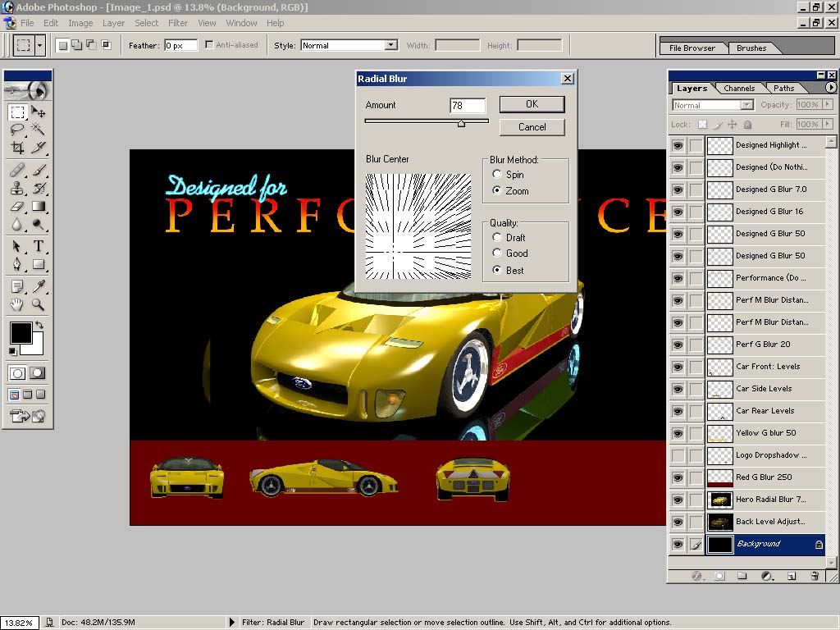The image size is (840, 630).
Task: Open the Style dropdown in options bar
Action: [390, 46]
